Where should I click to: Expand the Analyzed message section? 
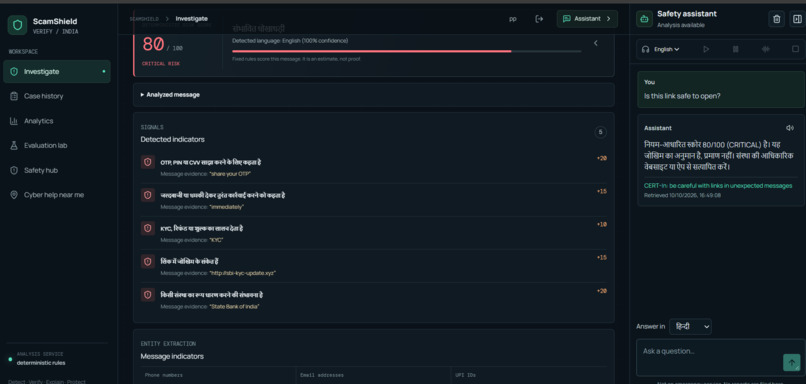click(373, 95)
